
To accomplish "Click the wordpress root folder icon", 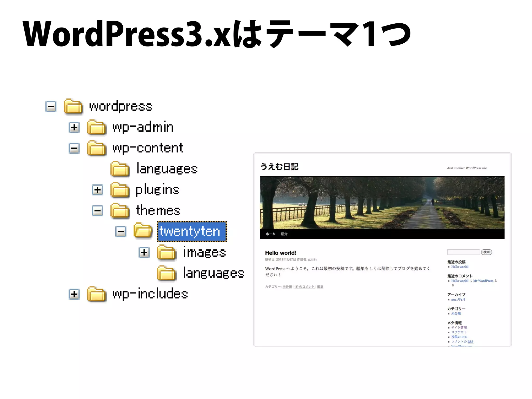I will (74, 106).
